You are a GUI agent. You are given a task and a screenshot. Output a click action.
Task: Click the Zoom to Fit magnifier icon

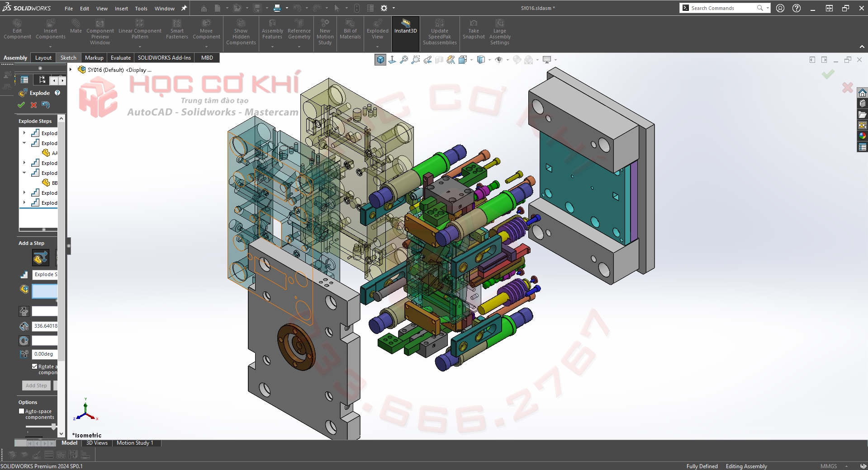pos(404,60)
